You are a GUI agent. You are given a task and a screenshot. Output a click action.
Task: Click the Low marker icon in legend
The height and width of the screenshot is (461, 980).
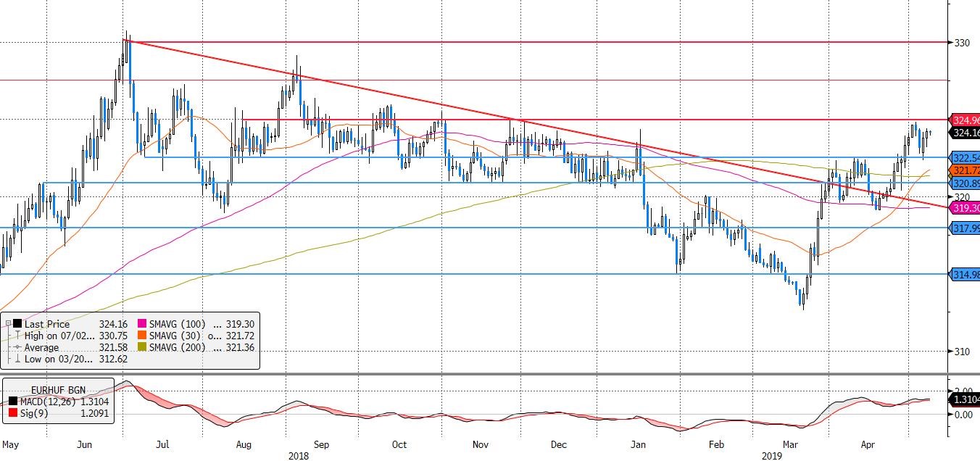click(x=17, y=360)
